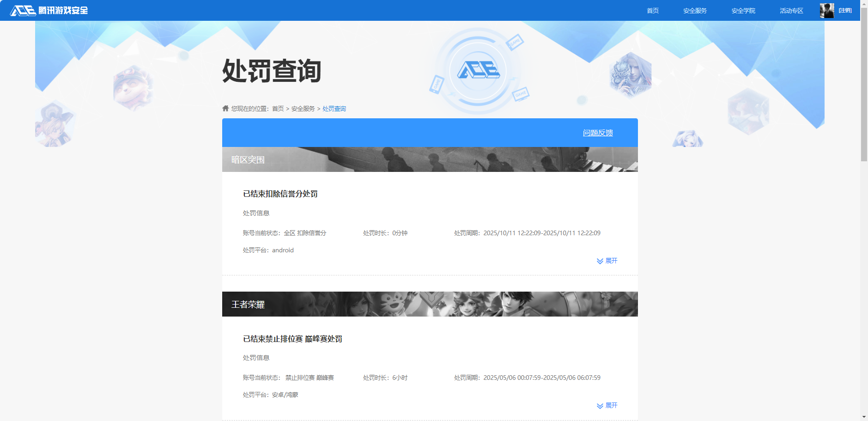Click the 2025/10/11 punishment period text
The width and height of the screenshot is (868, 421).
(527, 233)
